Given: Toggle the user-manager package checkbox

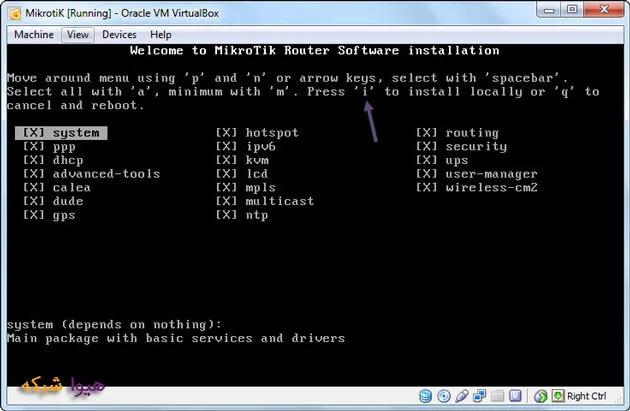Looking at the screenshot, I should tap(426, 174).
